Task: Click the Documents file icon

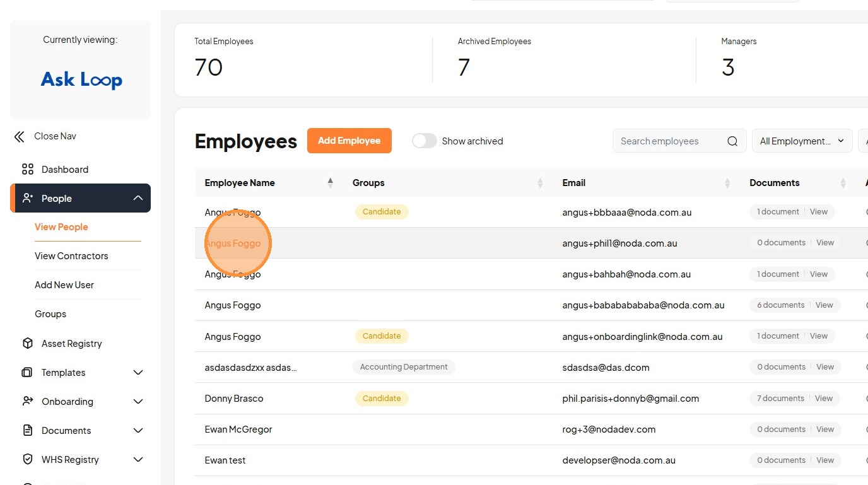Action: (x=27, y=430)
